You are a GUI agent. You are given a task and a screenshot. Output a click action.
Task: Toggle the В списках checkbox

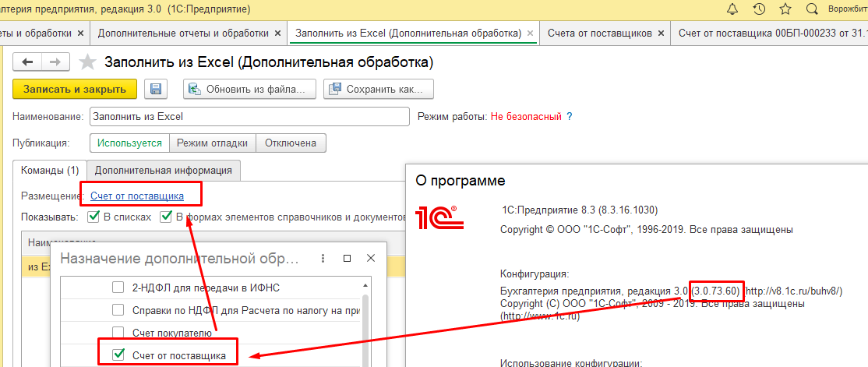click(93, 217)
